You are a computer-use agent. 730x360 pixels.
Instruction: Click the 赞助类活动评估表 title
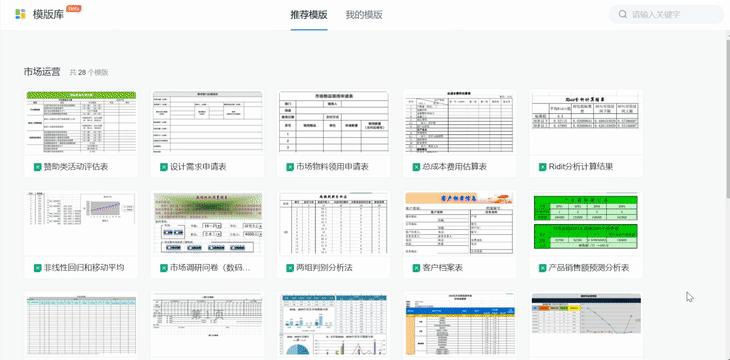pyautogui.click(x=76, y=167)
